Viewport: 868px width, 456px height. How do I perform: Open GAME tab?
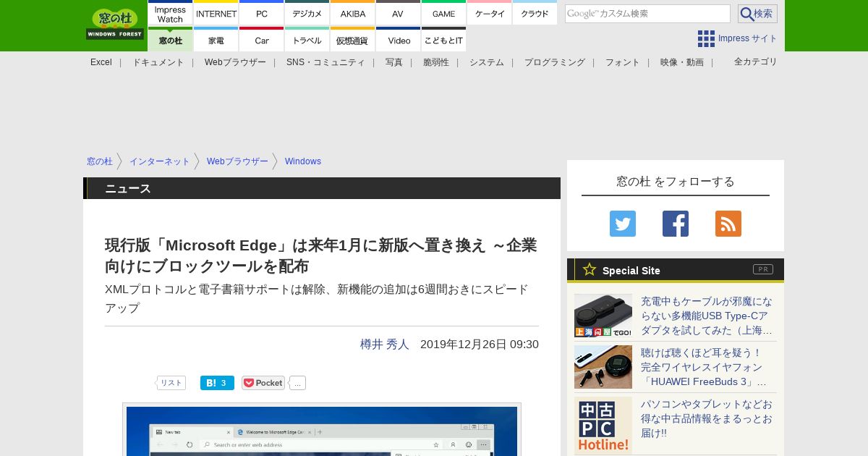pyautogui.click(x=443, y=14)
